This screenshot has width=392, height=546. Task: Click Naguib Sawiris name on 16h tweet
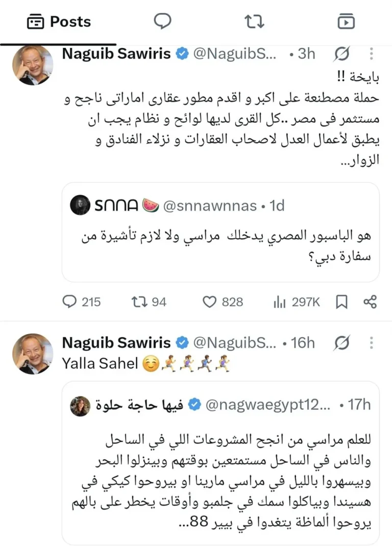pos(116,342)
